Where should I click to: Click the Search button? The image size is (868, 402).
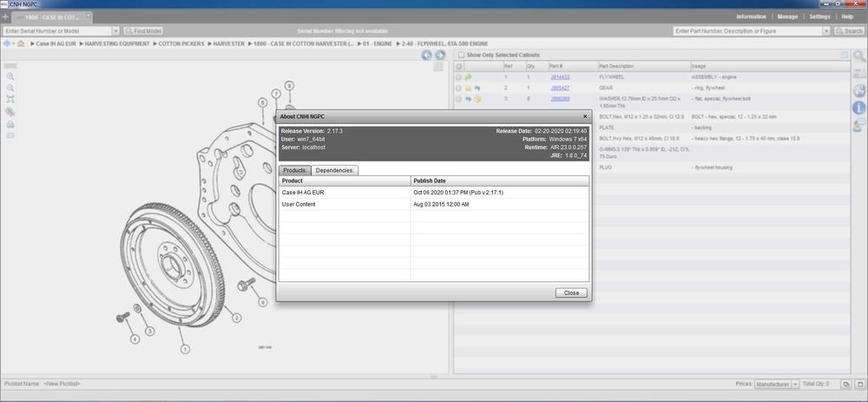[x=849, y=31]
